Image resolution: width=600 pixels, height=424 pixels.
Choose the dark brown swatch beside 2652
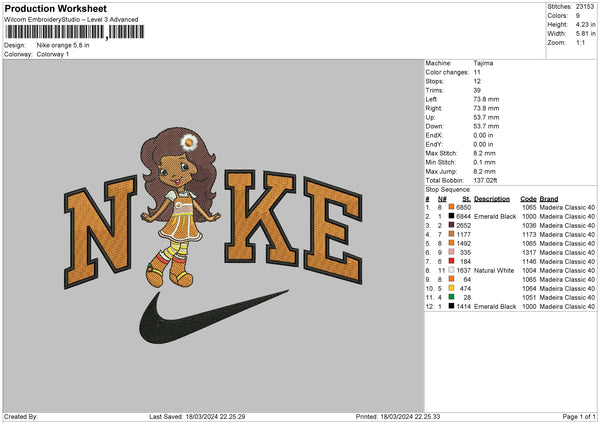pyautogui.click(x=451, y=225)
